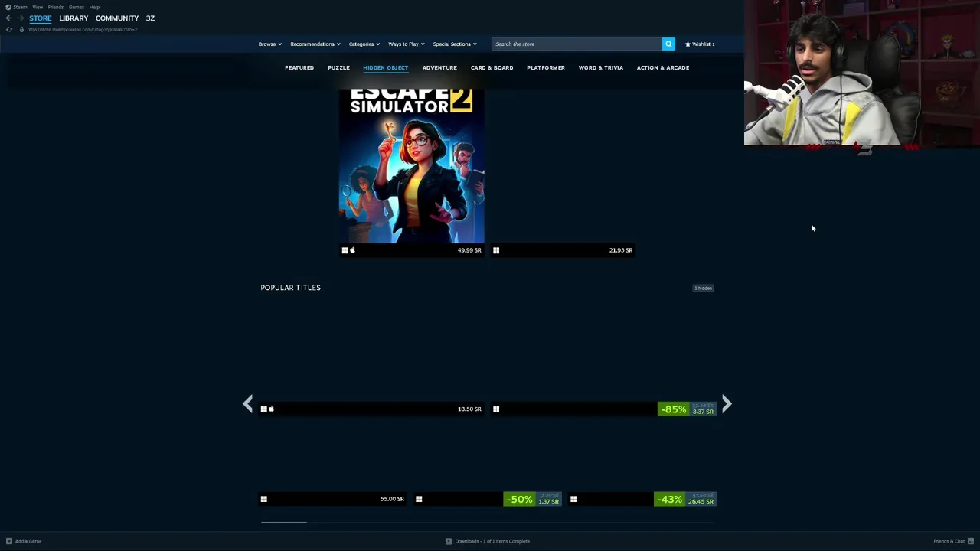Screen dimensions: 980x551
Task: Open the Help menu
Action: pos(94,7)
